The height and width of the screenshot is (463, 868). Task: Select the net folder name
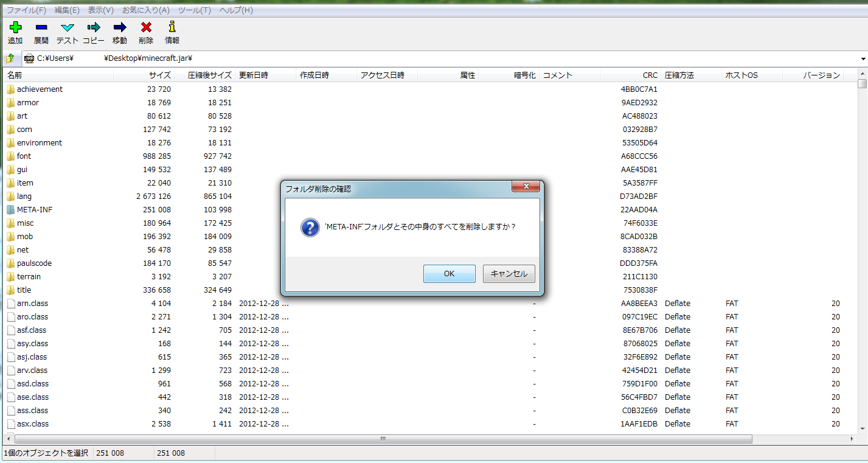point(23,249)
